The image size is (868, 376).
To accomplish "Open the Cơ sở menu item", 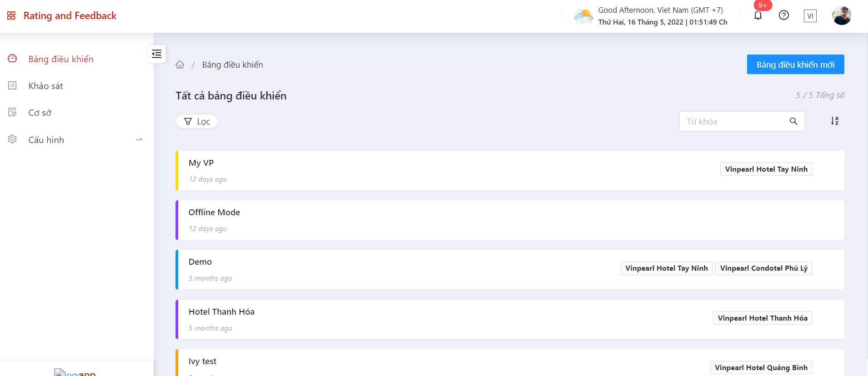I will [x=40, y=113].
